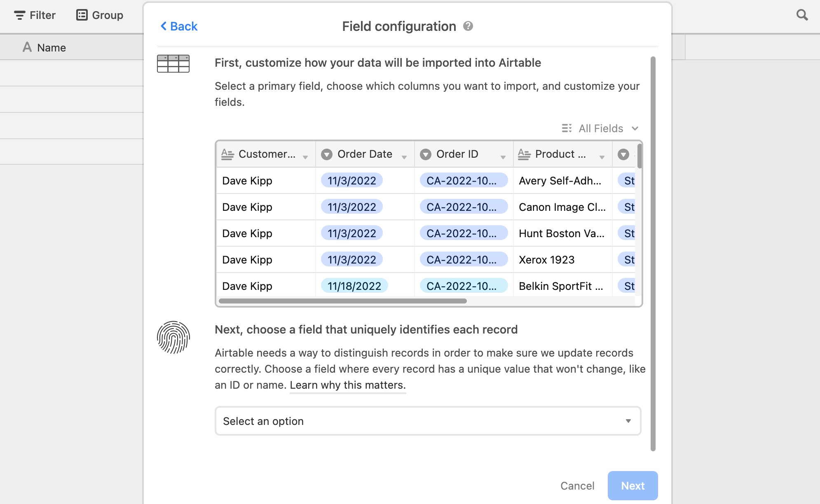820x504 pixels.
Task: Click the CA-2022-10... tag in Canon row
Action: (x=464, y=207)
